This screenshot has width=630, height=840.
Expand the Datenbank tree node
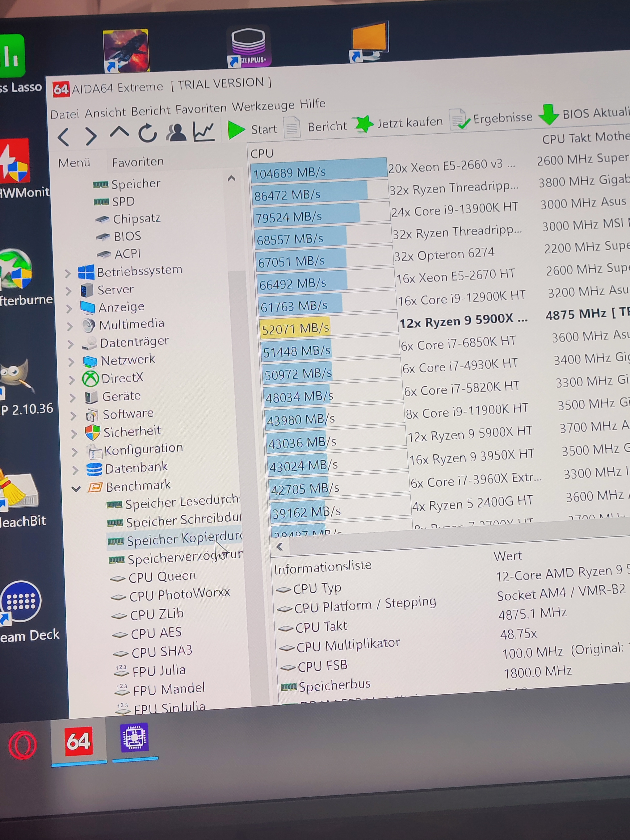(75, 471)
